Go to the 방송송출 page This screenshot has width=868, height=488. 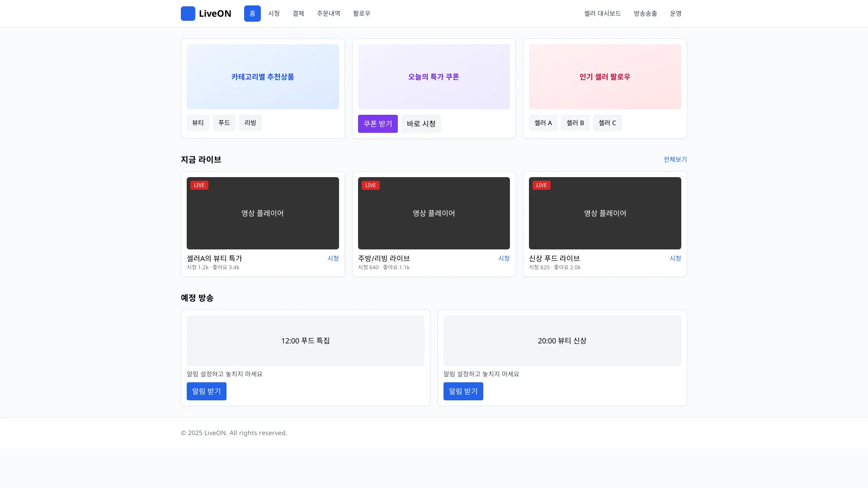click(645, 14)
